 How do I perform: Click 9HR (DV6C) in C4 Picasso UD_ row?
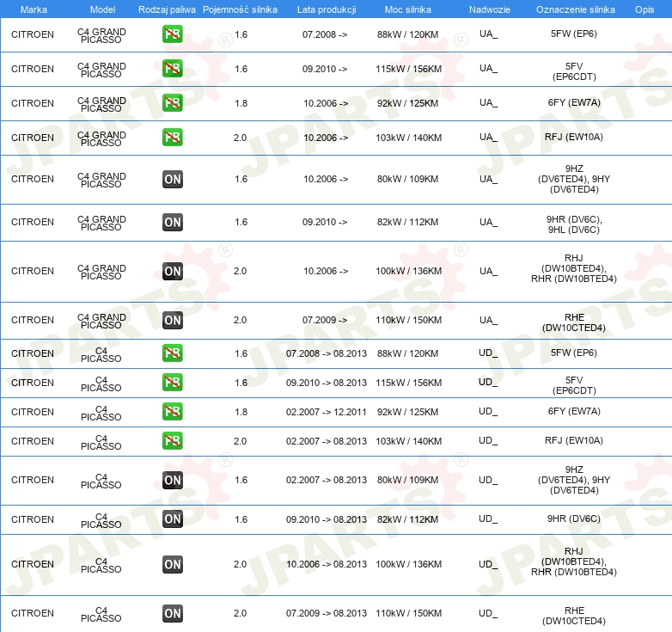[x=574, y=518]
